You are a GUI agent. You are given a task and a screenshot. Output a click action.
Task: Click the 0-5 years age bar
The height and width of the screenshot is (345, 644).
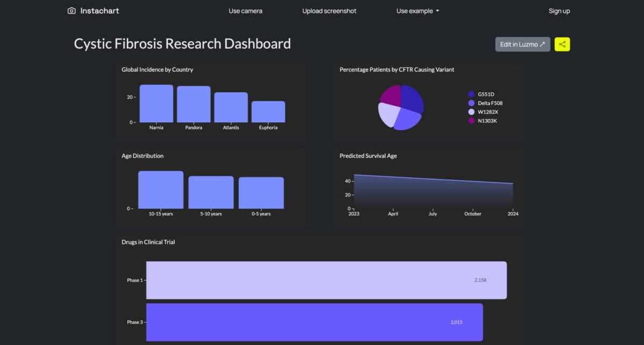[261, 193]
